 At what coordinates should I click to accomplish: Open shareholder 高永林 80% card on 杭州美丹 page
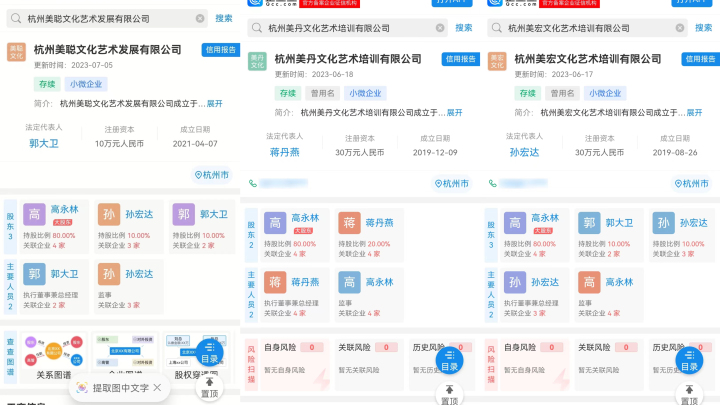point(295,236)
